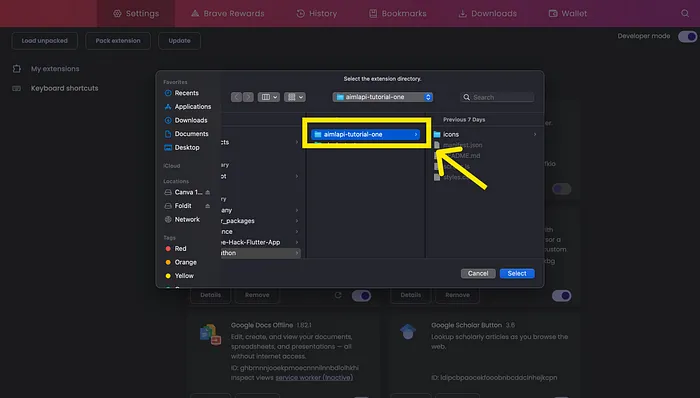700x398 pixels.
Task: Cancel the file dialog
Action: pos(478,274)
